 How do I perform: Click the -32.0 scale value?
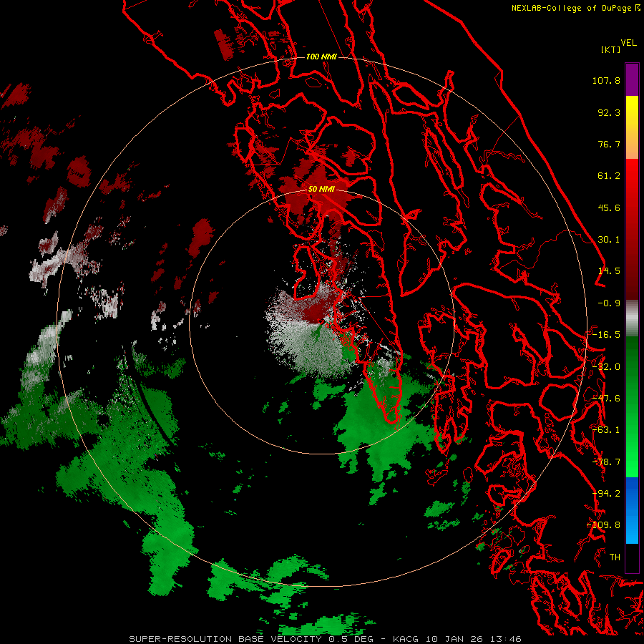click(x=606, y=367)
